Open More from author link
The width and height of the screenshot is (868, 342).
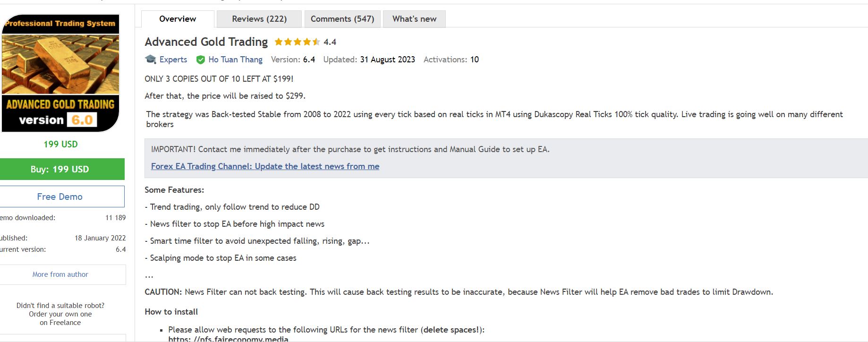60,274
